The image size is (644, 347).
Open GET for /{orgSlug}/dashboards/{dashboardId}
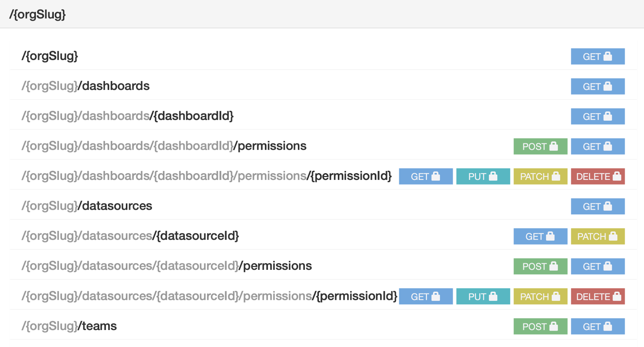(x=598, y=116)
